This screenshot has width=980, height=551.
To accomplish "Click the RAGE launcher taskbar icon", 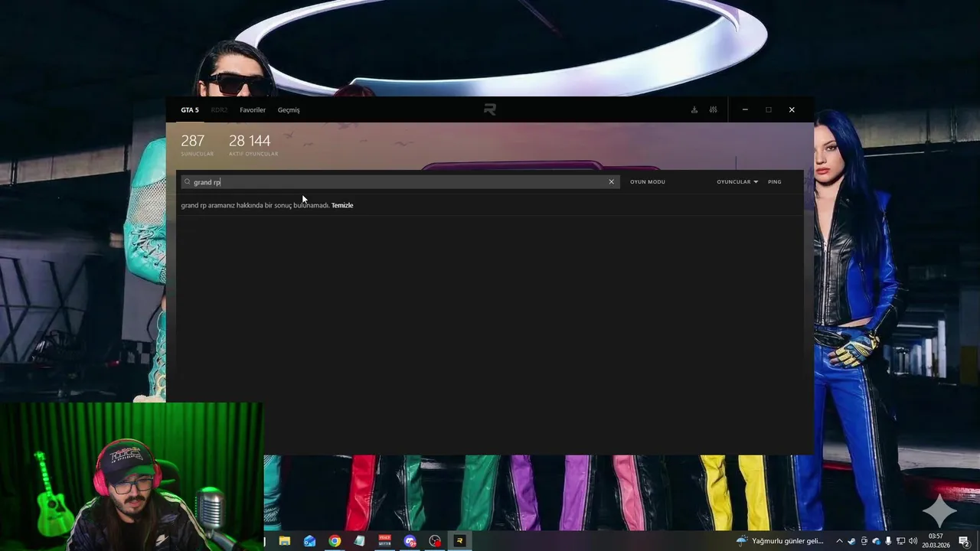I will point(459,540).
